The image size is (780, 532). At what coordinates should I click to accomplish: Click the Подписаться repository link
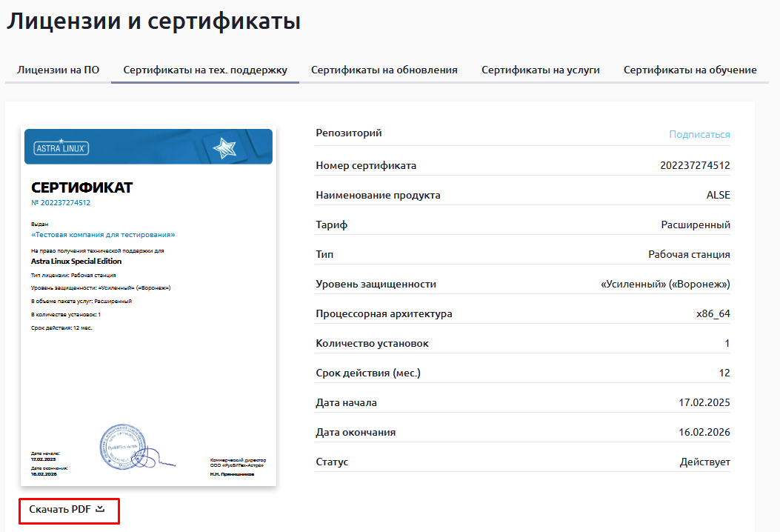click(x=699, y=134)
